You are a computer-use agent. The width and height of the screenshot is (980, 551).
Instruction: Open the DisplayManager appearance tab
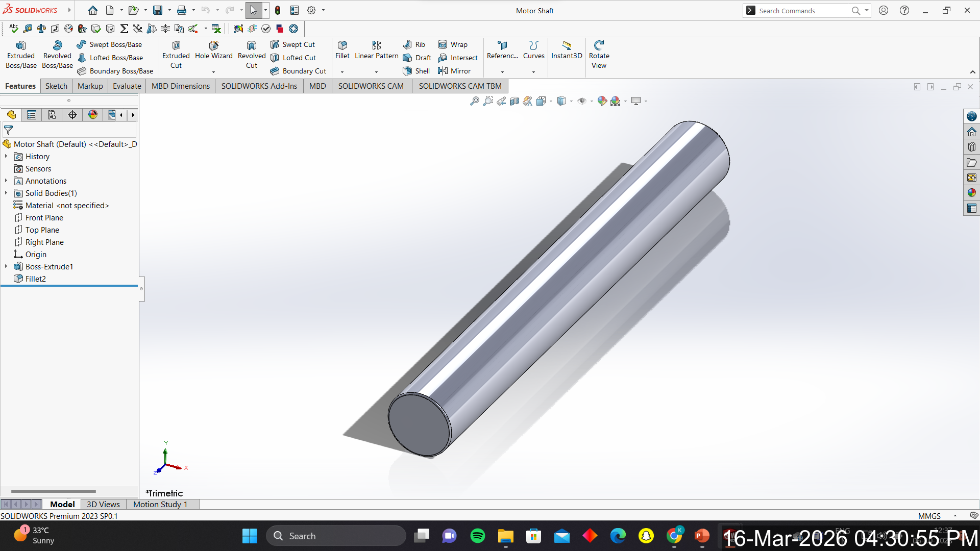(93, 115)
